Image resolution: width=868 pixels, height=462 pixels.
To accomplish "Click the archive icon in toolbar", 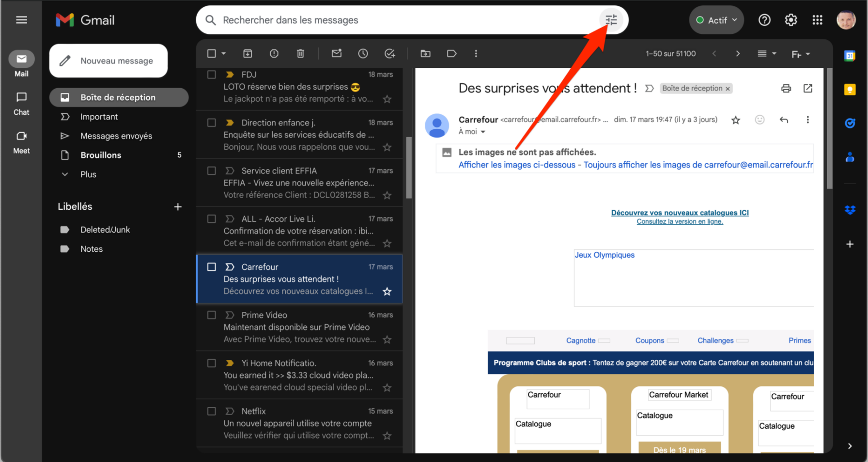I will (248, 54).
